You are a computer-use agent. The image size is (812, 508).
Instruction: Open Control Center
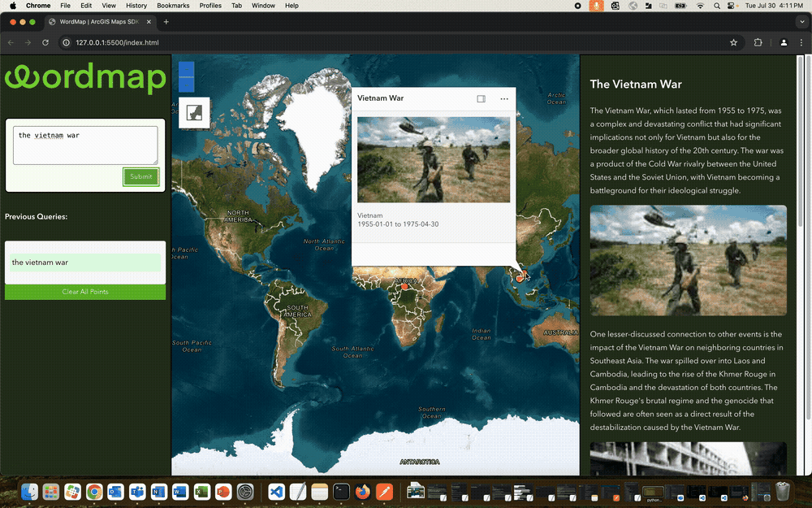(x=732, y=6)
